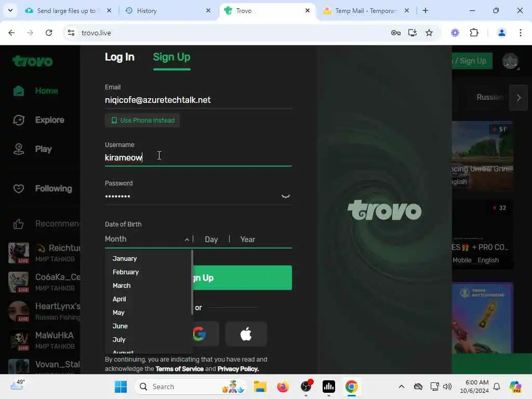Open the tab search dropdown
532x399 pixels.
pyautogui.click(x=10, y=10)
